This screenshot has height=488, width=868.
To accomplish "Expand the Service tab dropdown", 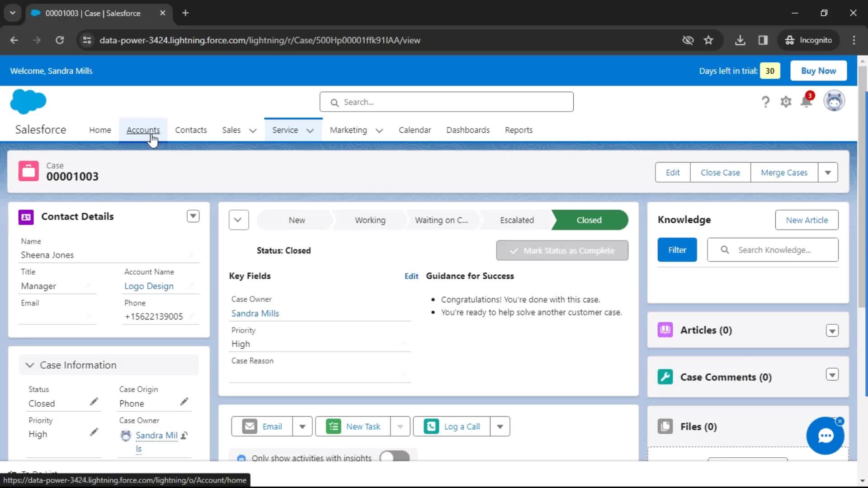I will pos(310,131).
